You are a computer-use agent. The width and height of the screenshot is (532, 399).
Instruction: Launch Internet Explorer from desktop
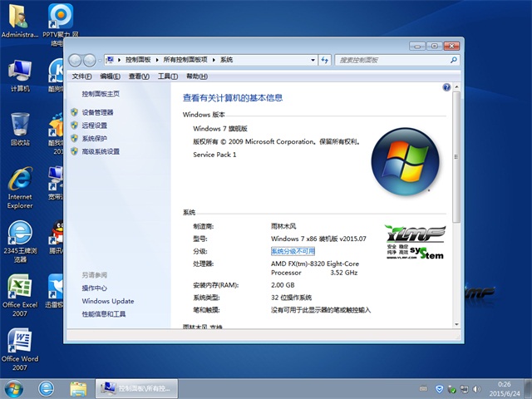coord(20,187)
